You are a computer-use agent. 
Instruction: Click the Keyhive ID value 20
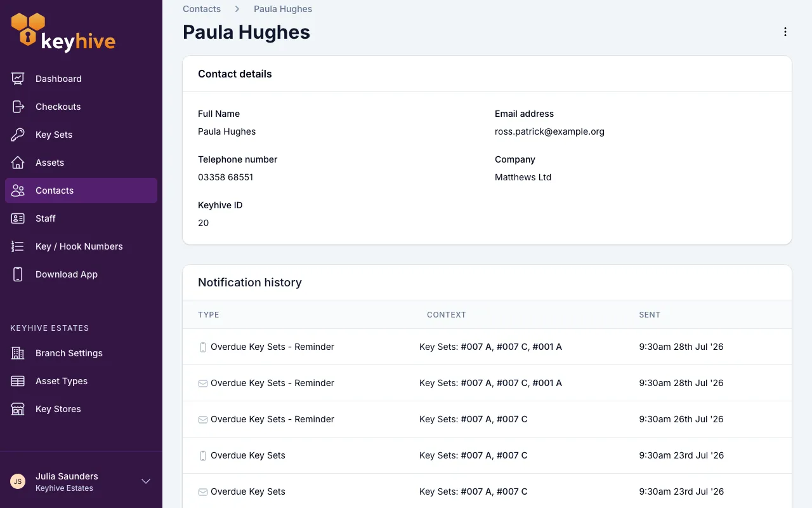(203, 223)
